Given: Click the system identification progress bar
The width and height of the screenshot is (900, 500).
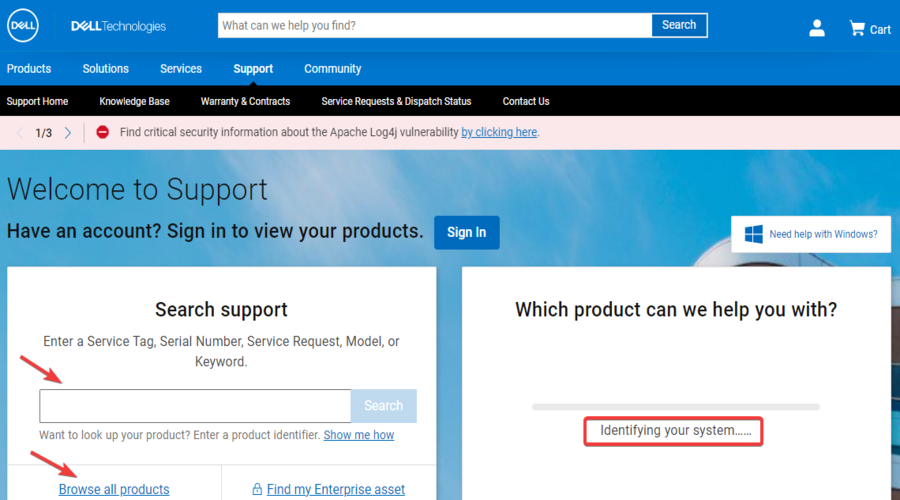Looking at the screenshot, I should [x=676, y=406].
